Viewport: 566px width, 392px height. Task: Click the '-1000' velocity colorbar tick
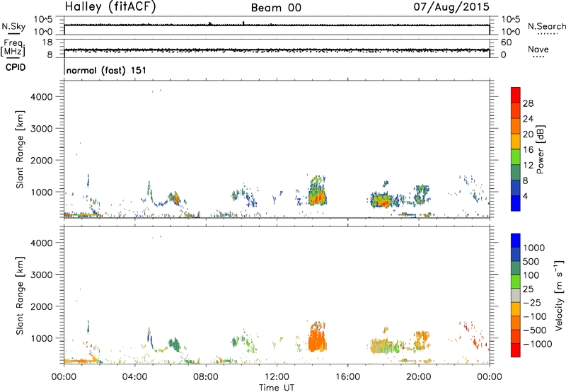(538, 344)
